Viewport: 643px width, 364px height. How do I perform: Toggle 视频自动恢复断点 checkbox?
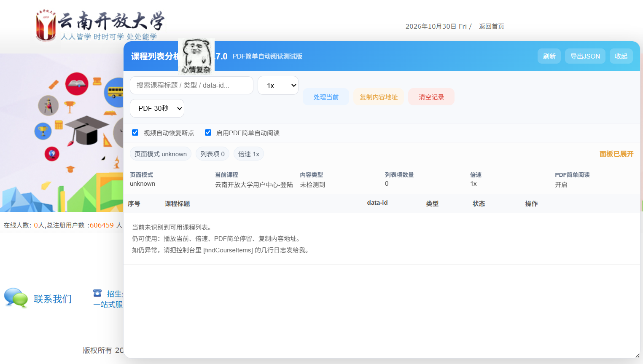pos(135,132)
